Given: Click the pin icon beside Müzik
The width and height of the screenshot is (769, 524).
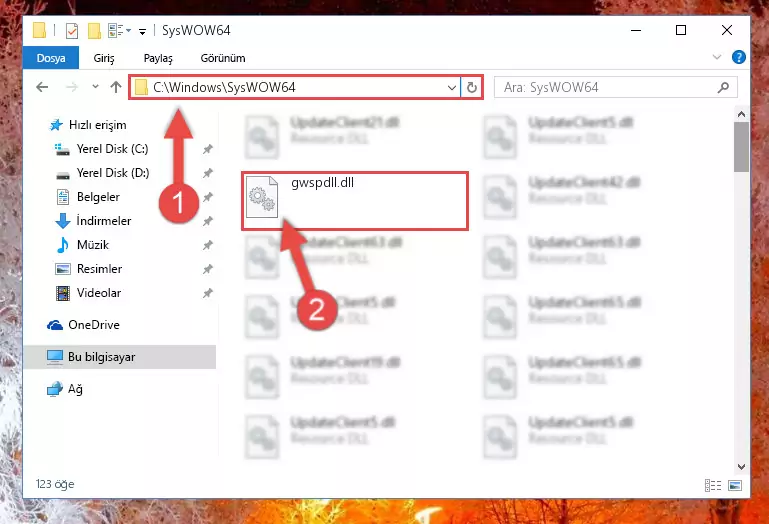Looking at the screenshot, I should tap(208, 245).
